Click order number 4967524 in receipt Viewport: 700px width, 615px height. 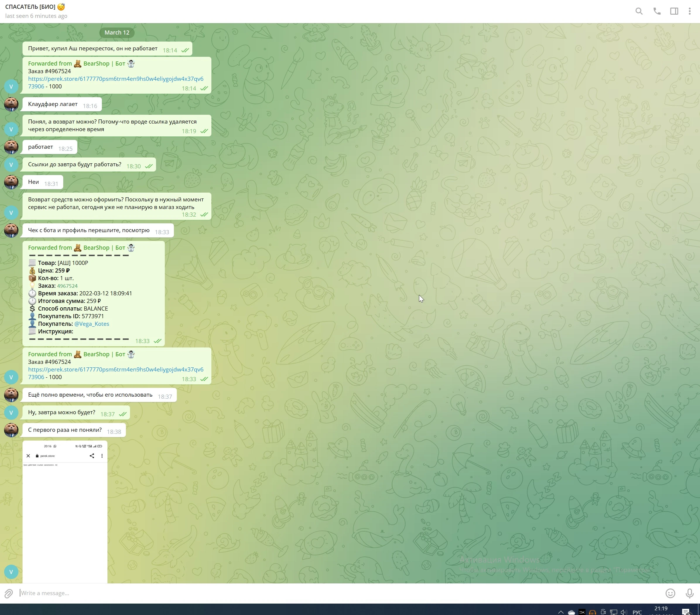tap(67, 286)
